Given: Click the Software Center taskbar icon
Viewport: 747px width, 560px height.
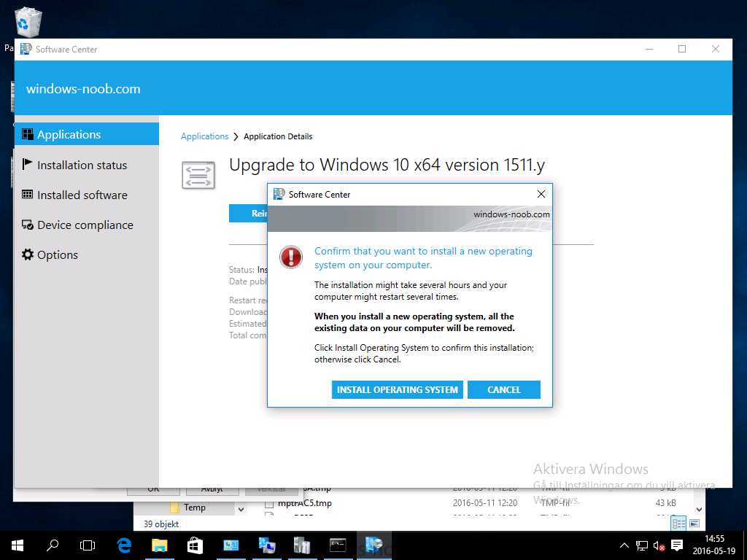Looking at the screenshot, I should [x=373, y=545].
